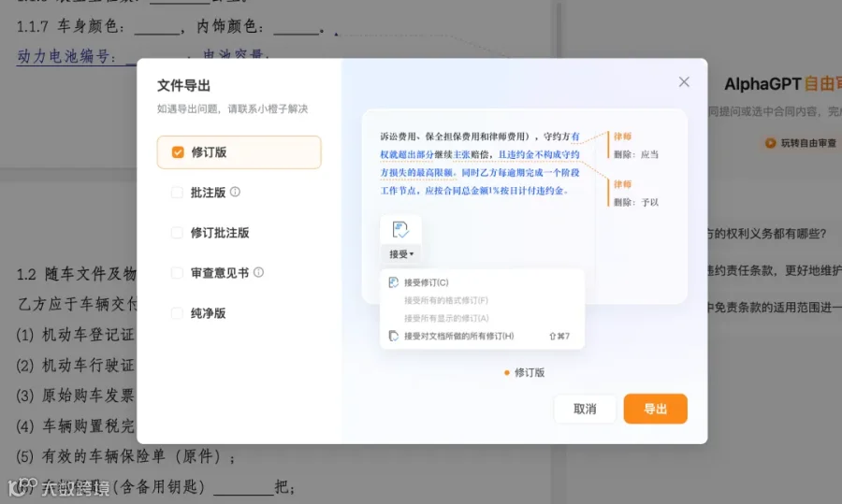Close the 文件导出 dialog
The height and width of the screenshot is (504, 842).
(684, 81)
